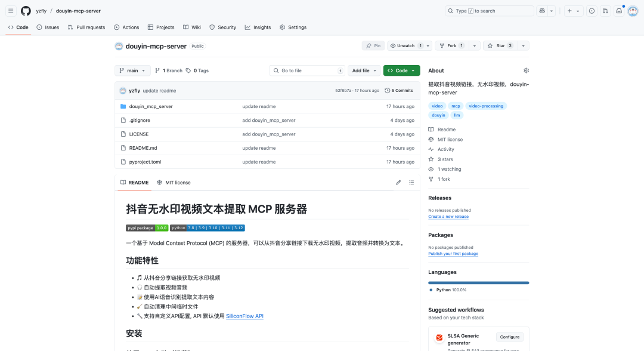Star the repository
This screenshot has height=351, width=644.
click(x=500, y=45)
